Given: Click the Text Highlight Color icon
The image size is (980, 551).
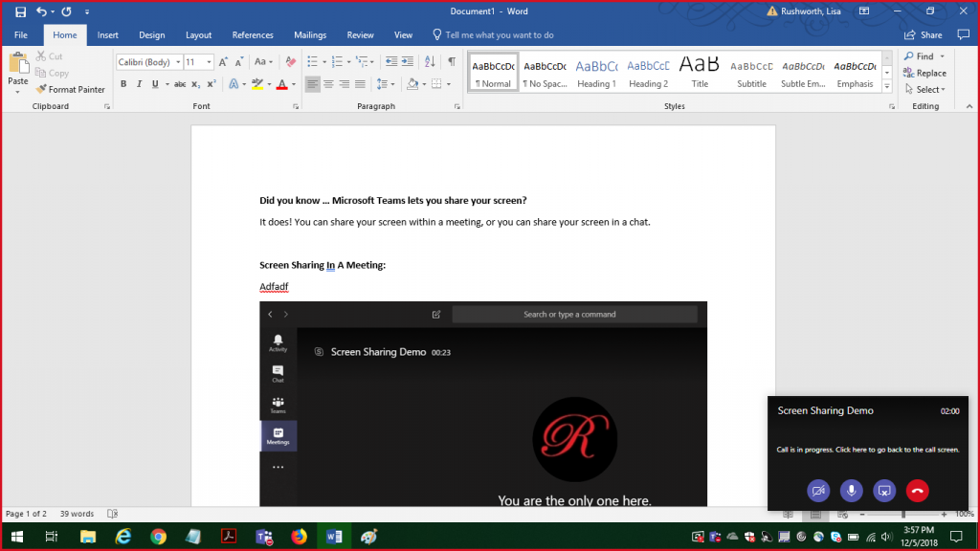Looking at the screenshot, I should point(259,84).
